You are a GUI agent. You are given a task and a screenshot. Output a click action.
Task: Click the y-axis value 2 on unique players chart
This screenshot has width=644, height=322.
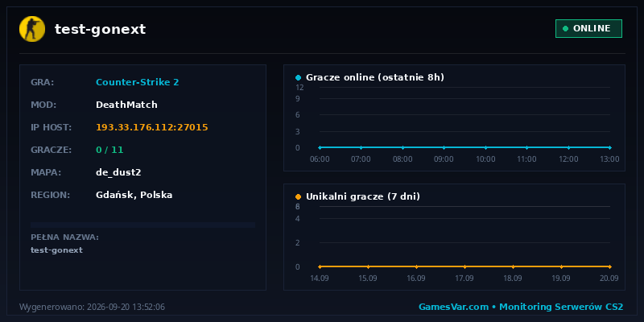tap(297, 243)
